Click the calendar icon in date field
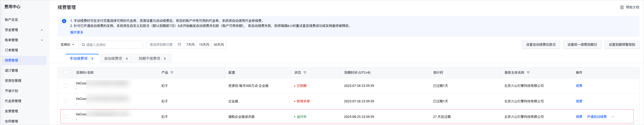The image size is (644, 125). tap(179, 45)
